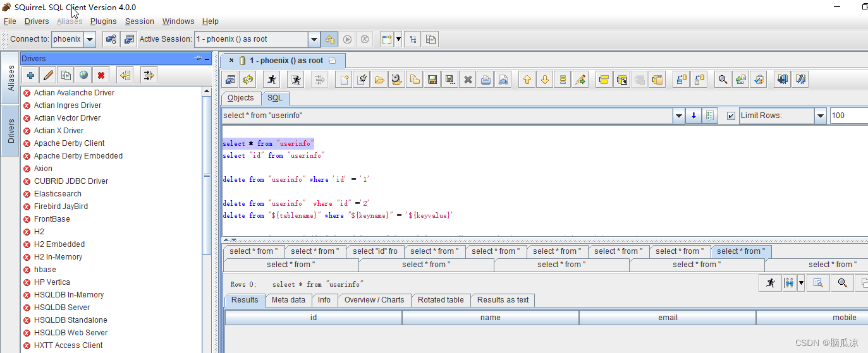This screenshot has height=353, width=868.
Task: Select the SQL tab
Action: pyautogui.click(x=275, y=98)
